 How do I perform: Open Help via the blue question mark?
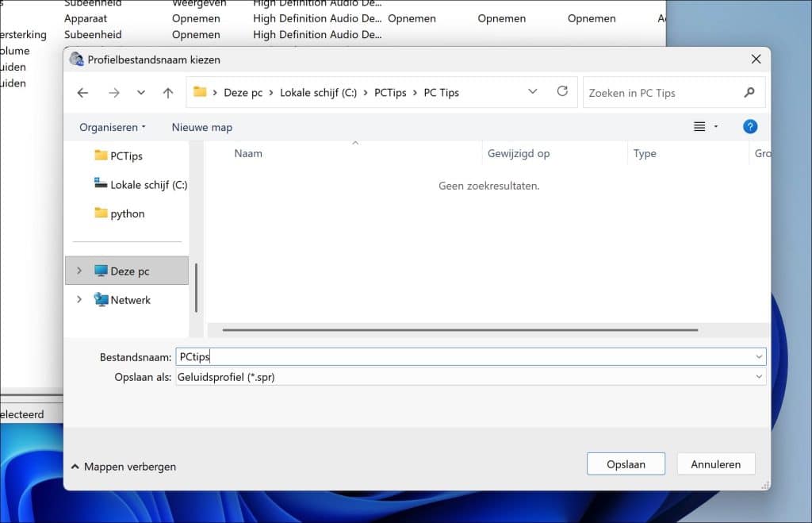(750, 126)
